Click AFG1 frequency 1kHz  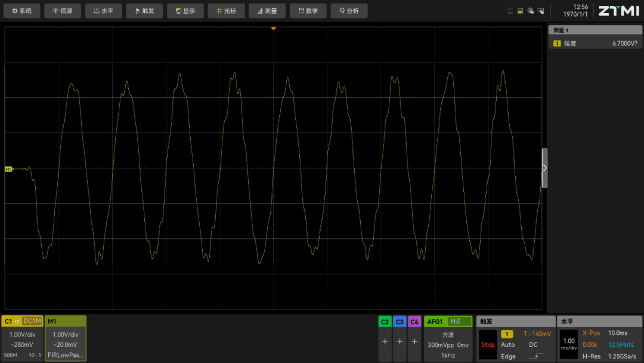tap(448, 355)
